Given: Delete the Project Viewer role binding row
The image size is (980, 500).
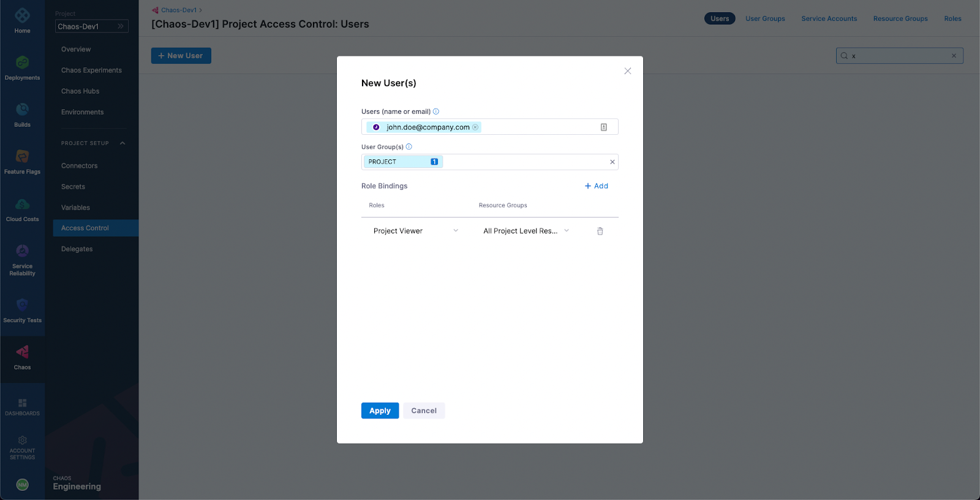Looking at the screenshot, I should click(600, 231).
